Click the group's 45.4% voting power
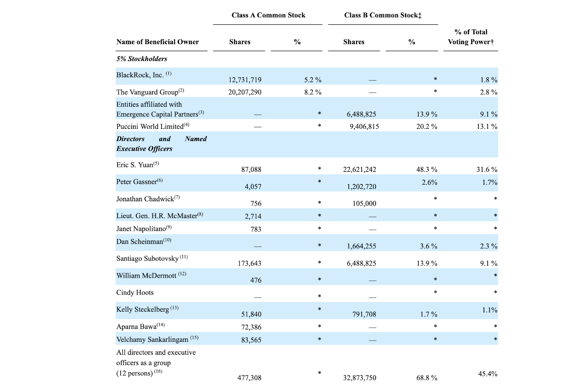This screenshot has height=386, width=588. [x=488, y=374]
